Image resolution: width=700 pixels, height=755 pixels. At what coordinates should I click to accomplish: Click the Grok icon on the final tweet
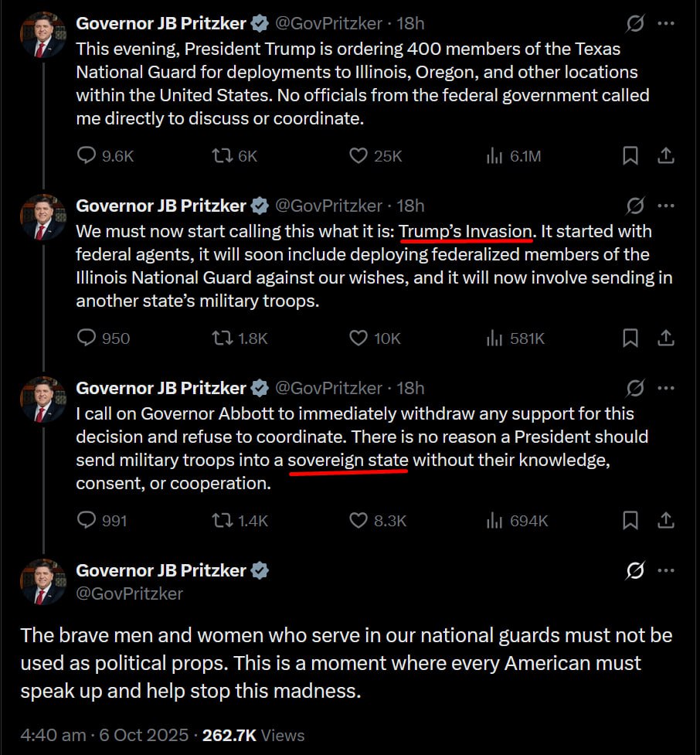tap(634, 571)
